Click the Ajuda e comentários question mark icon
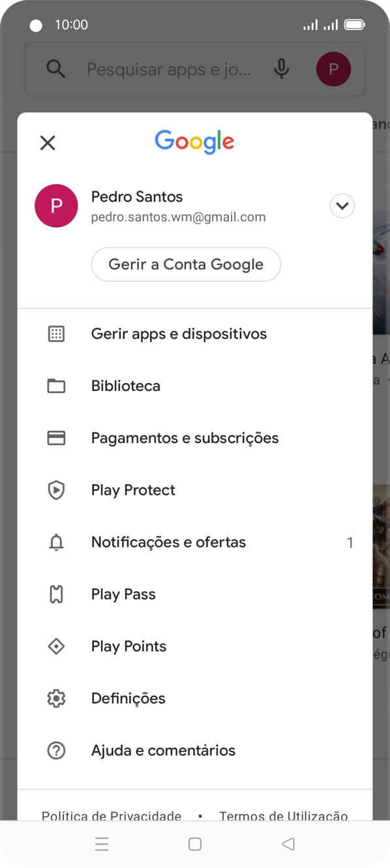This screenshot has height=868, width=390. pos(57,751)
